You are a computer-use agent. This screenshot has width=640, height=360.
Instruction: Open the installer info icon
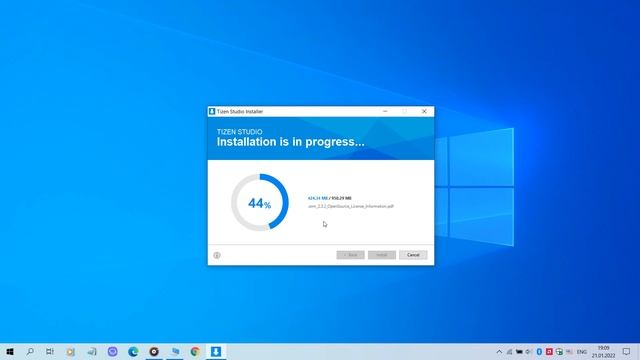click(x=217, y=255)
